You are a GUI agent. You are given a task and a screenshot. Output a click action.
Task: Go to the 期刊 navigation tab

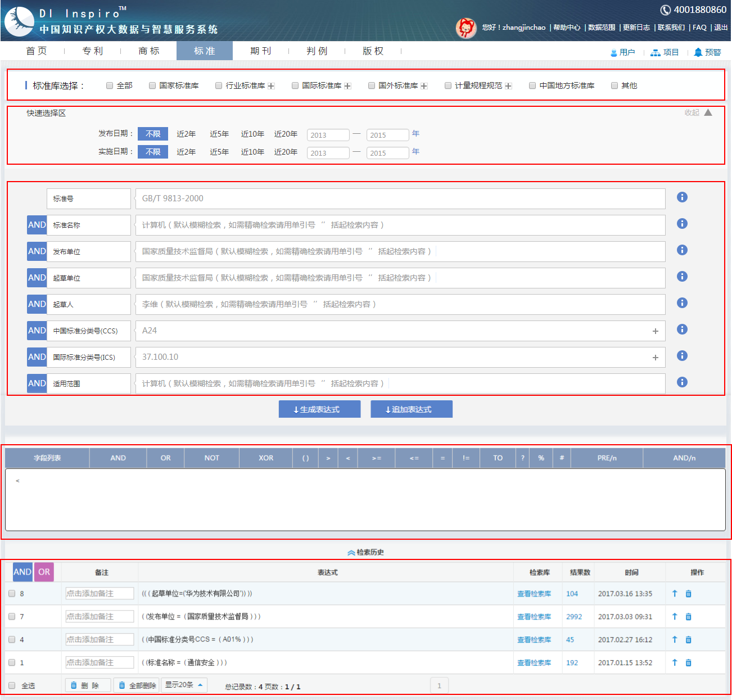pos(261,51)
